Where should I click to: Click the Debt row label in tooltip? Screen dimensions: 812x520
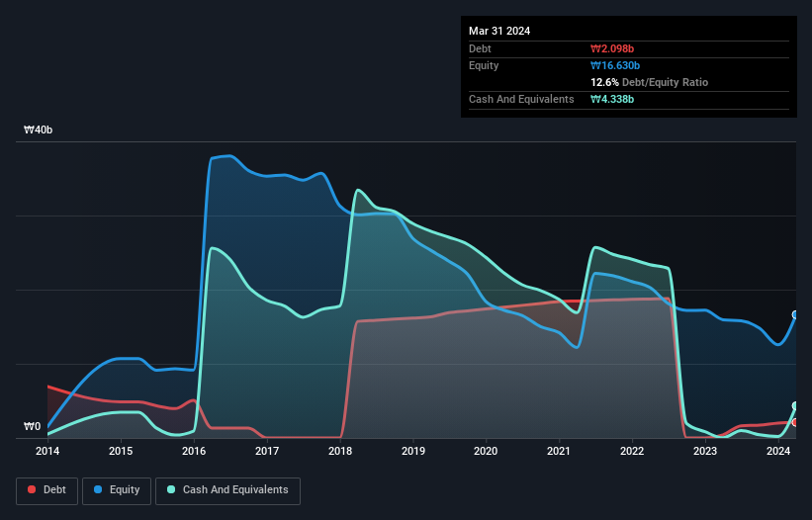(x=480, y=48)
